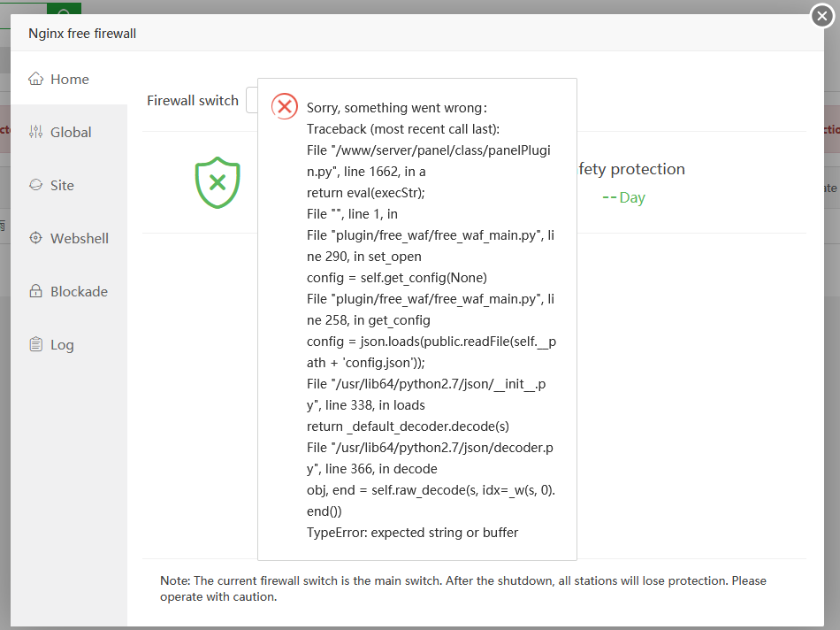
Task: Click the Site globe icon
Action: 36,185
